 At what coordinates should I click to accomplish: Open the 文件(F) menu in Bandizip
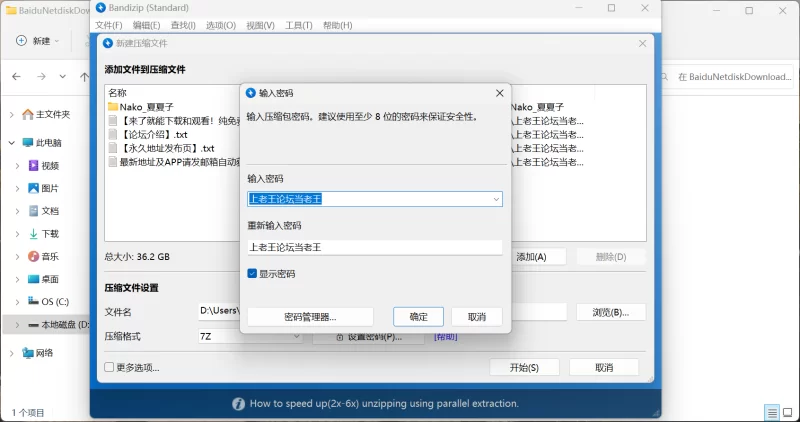coord(109,25)
